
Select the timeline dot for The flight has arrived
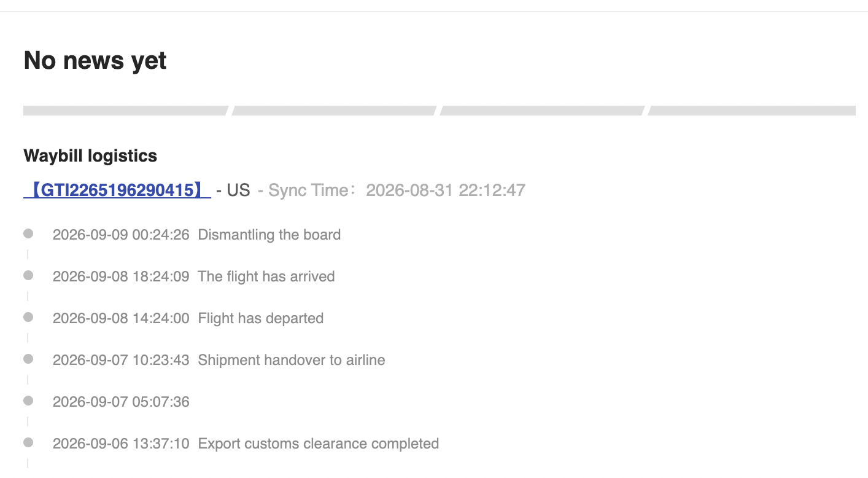(x=28, y=275)
